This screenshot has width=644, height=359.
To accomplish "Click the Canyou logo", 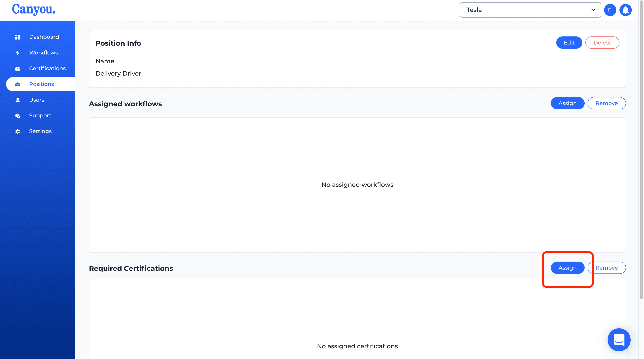I will (34, 10).
